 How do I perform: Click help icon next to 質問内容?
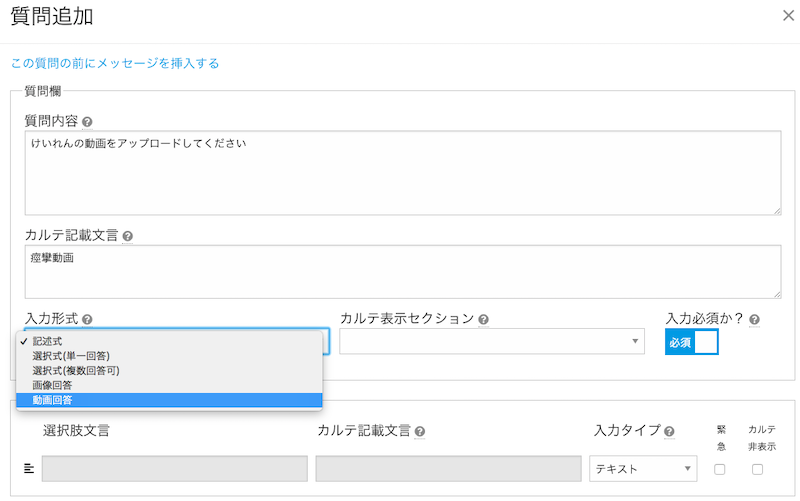click(87, 122)
